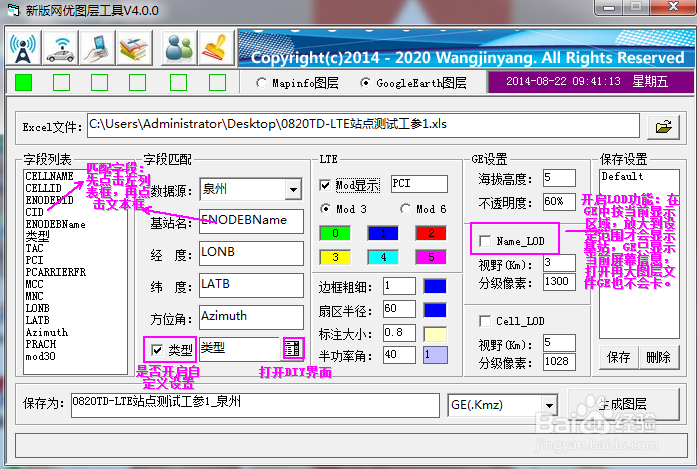
Task: Browse for Excel file with folder icon
Action: [663, 127]
